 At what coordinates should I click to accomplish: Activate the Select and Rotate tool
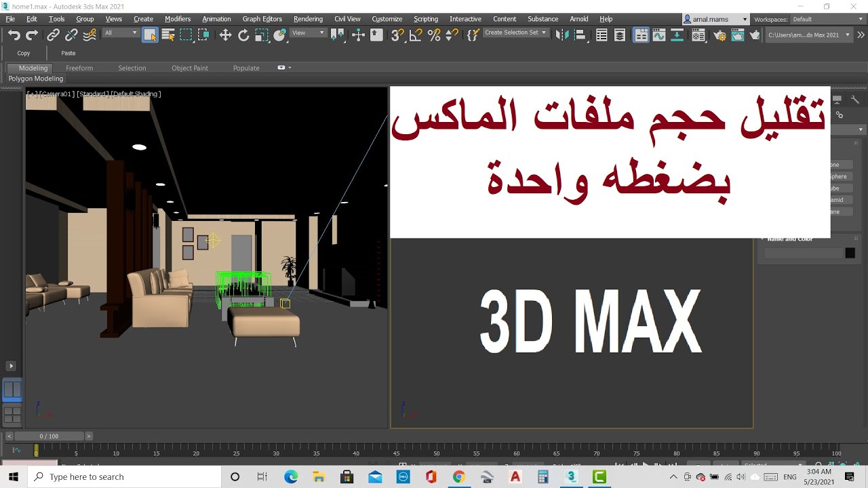pos(243,35)
